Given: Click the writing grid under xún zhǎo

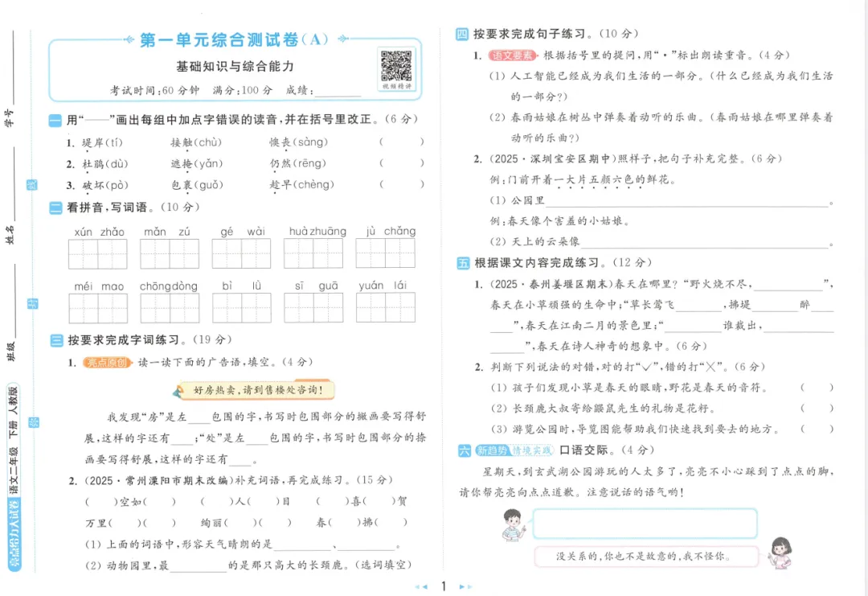Looking at the screenshot, I should coord(98,253).
